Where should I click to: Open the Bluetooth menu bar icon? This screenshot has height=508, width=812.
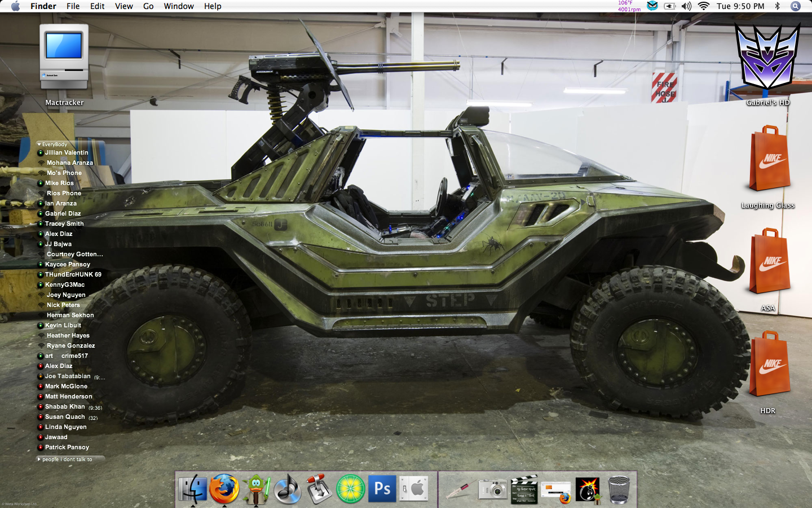click(x=777, y=6)
